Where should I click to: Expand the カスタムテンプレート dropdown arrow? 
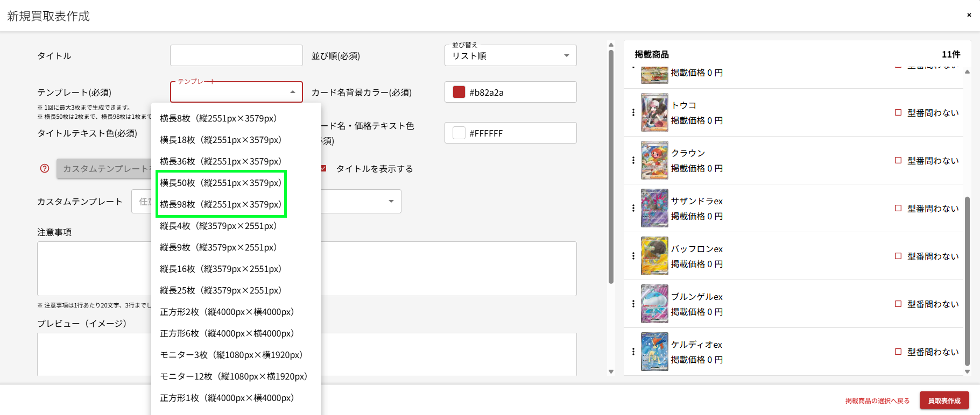coord(391,201)
